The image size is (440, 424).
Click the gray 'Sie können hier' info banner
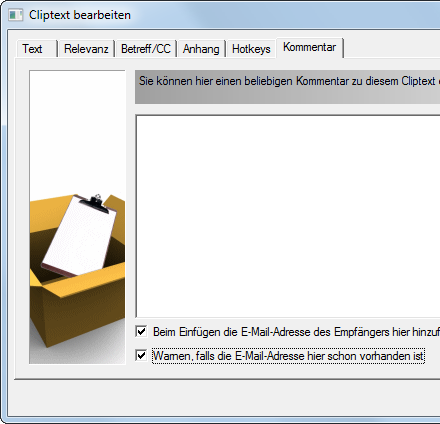pyautogui.click(x=287, y=87)
